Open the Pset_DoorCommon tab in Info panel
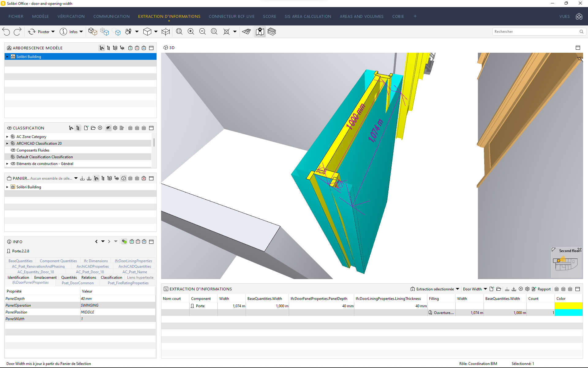The image size is (588, 368). (x=78, y=283)
